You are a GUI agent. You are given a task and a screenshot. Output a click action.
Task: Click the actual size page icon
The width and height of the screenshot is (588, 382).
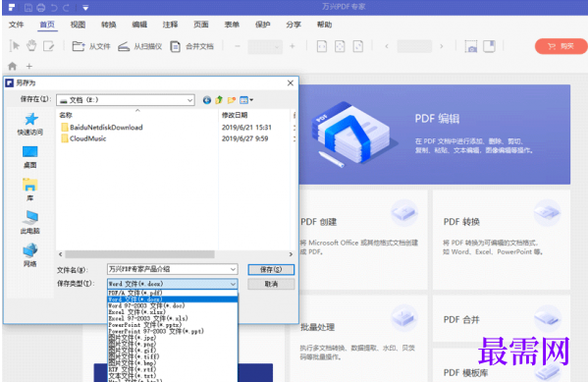[358, 46]
